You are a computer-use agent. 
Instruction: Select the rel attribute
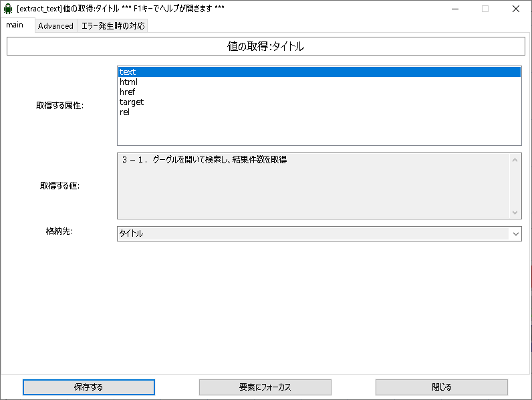coord(319,112)
